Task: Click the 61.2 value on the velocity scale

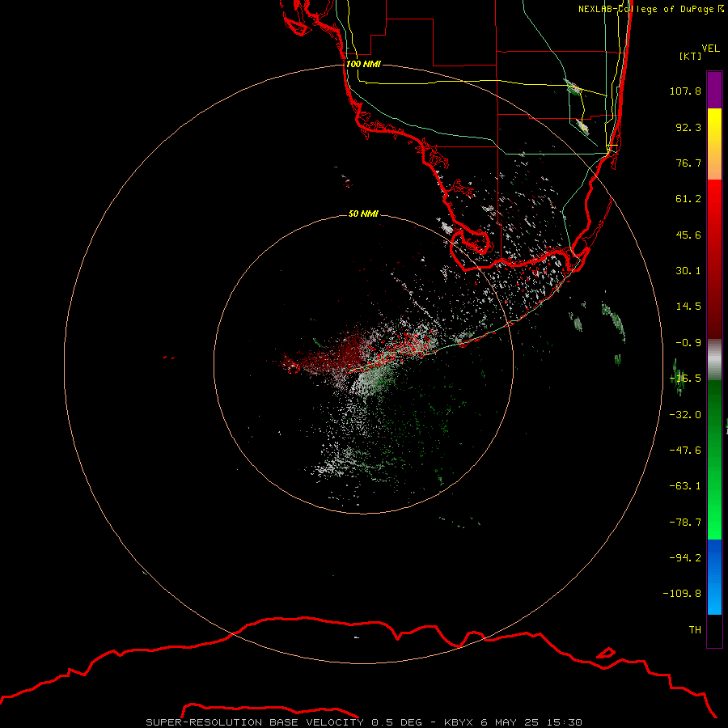Action: (x=688, y=199)
